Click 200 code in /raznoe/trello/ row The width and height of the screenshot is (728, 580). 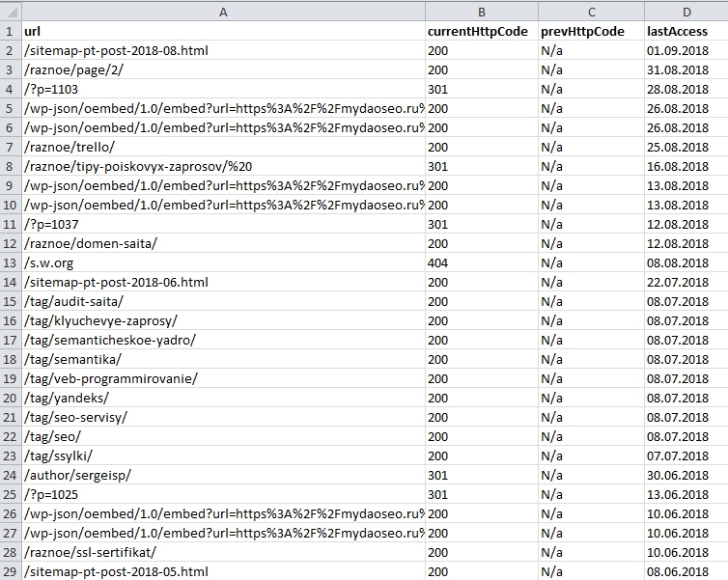point(482,147)
